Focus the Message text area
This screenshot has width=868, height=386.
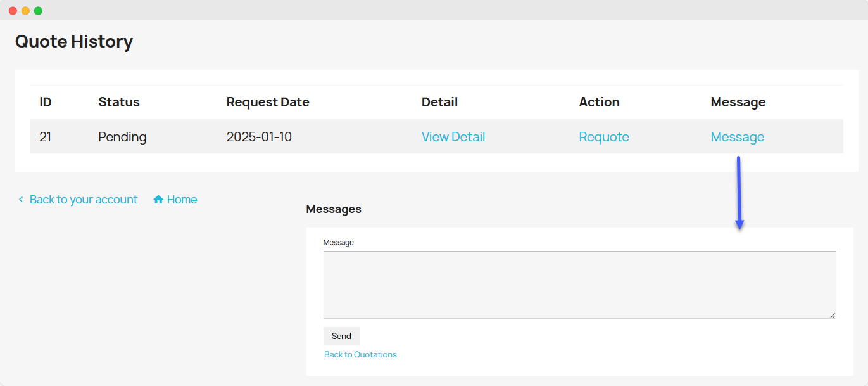point(579,285)
